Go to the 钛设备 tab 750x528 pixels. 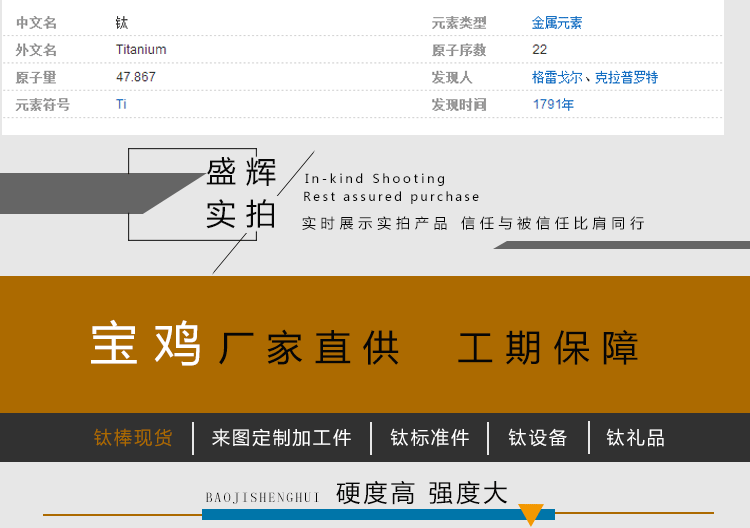click(x=538, y=438)
